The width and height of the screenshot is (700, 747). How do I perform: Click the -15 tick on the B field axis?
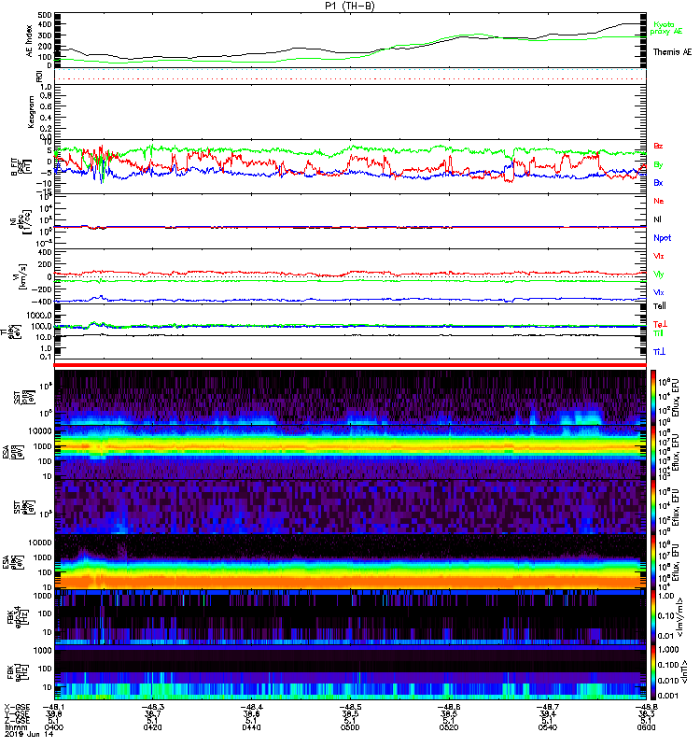pyautogui.click(x=46, y=191)
